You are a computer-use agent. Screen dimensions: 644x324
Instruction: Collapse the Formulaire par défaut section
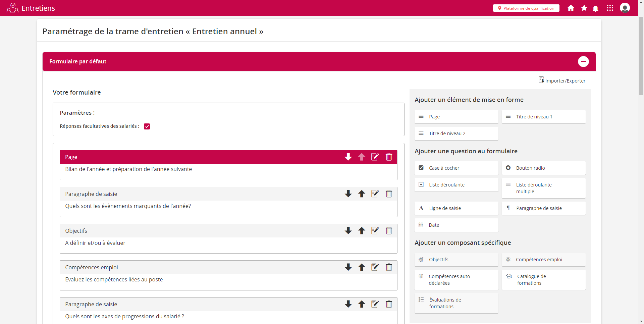[x=583, y=62]
